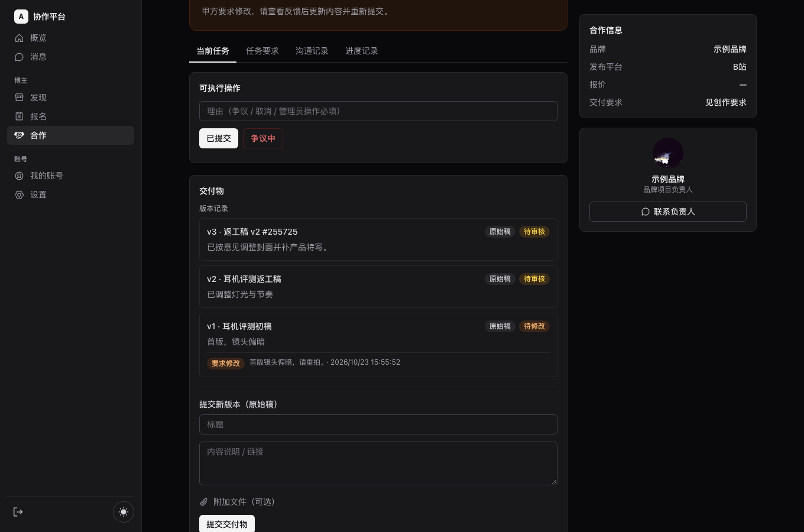Click the B站 platform value

click(740, 67)
